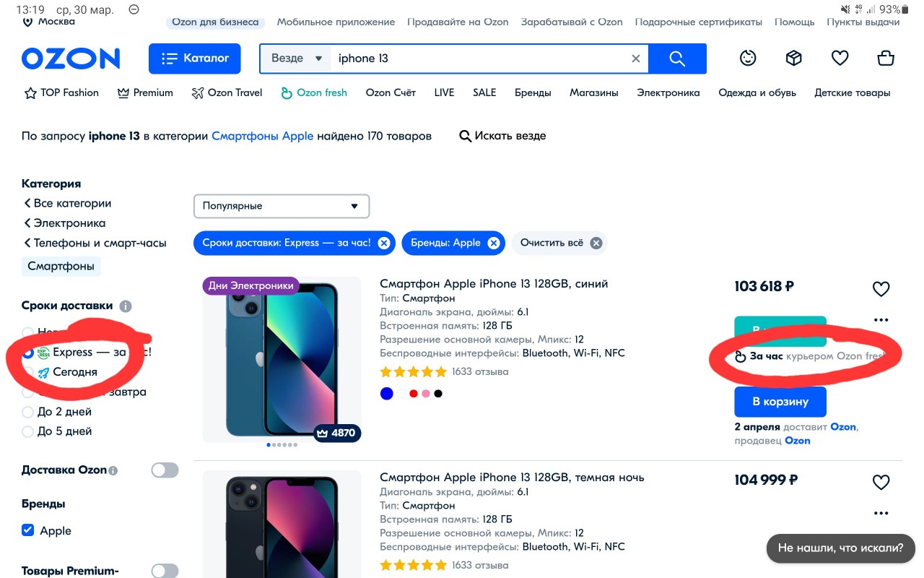Expand the Везде search scope dropdown

click(296, 59)
